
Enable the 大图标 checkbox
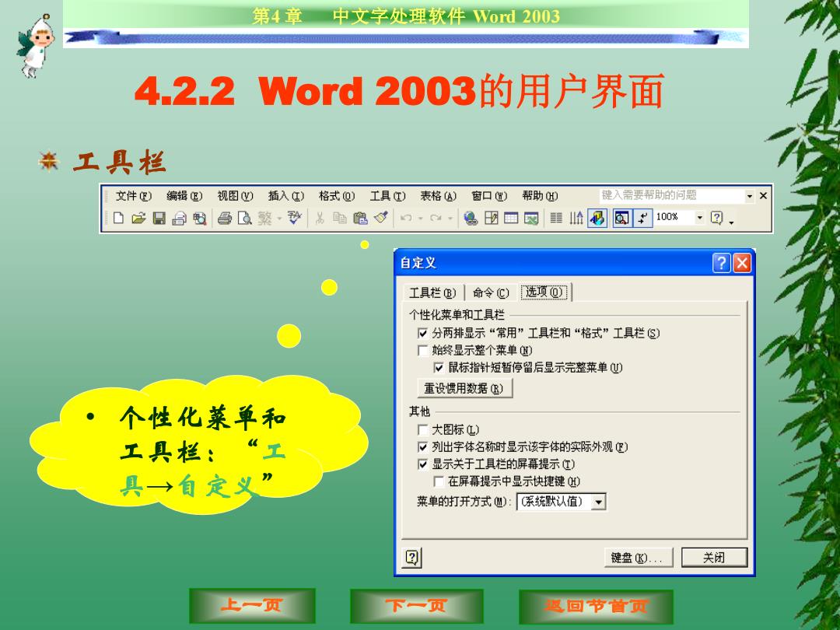(x=422, y=429)
